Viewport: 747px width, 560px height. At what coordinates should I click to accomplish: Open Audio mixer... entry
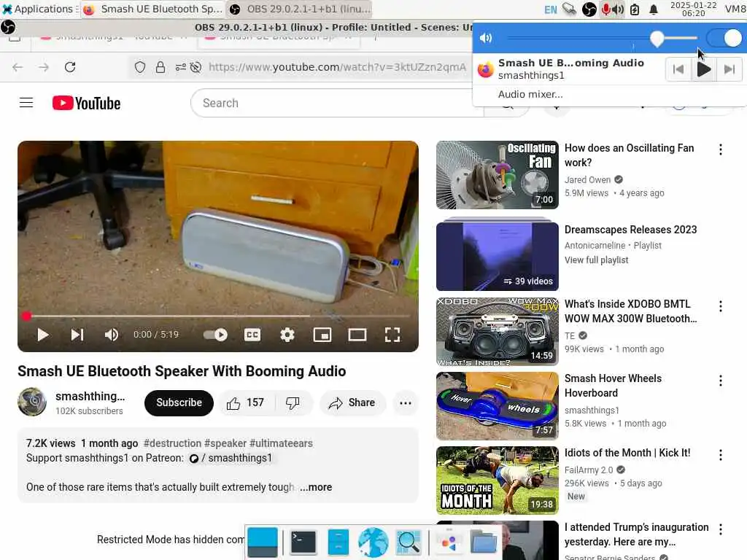tap(530, 94)
